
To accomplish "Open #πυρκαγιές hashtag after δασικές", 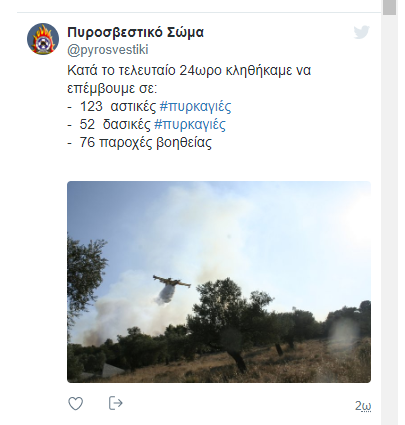I will [190, 124].
